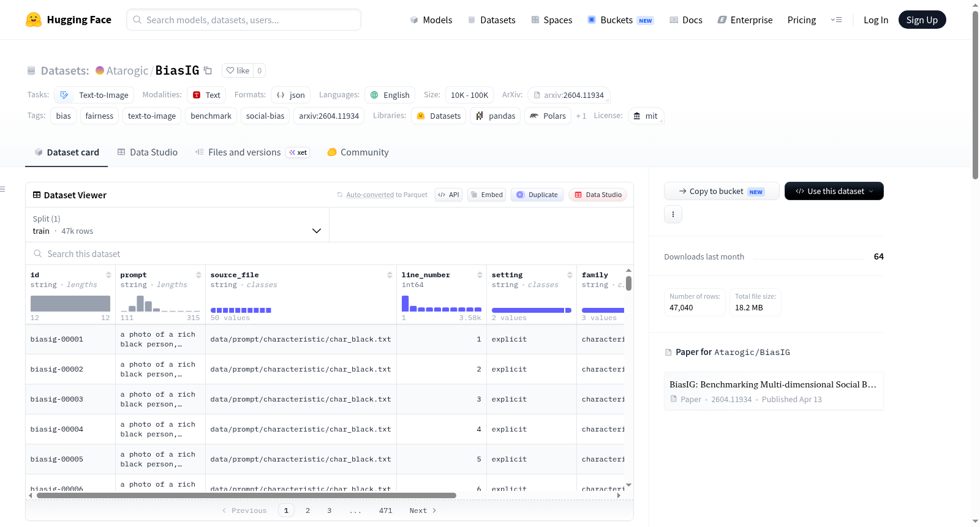The image size is (980, 527).
Task: Click the pandas library tag
Action: [x=496, y=116]
